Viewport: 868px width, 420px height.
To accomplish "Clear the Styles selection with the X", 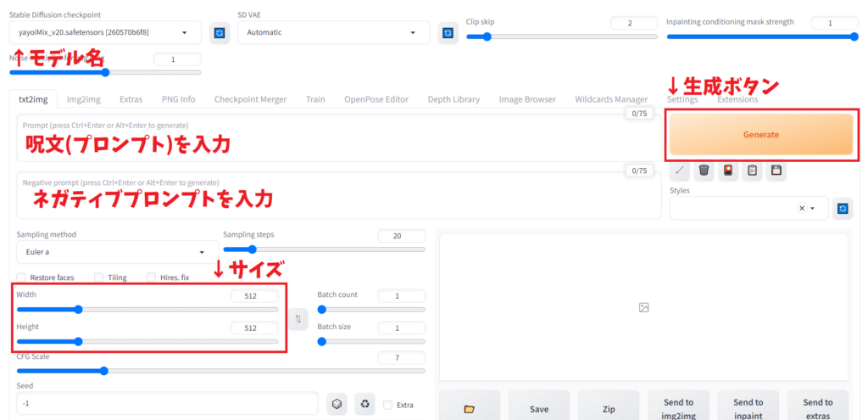I will pyautogui.click(x=801, y=209).
